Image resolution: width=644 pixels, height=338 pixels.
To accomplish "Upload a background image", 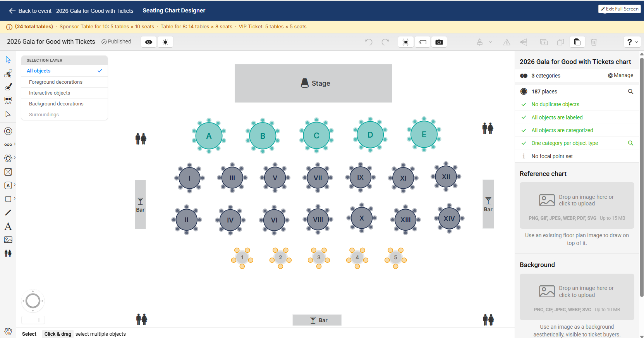I will (577, 297).
